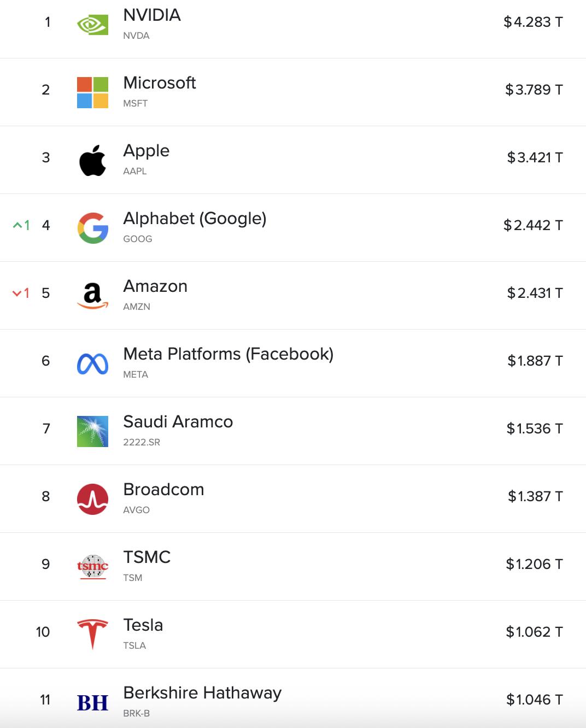This screenshot has height=728, width=586.
Task: Open the Saudi Aramco company page
Action: click(x=178, y=422)
